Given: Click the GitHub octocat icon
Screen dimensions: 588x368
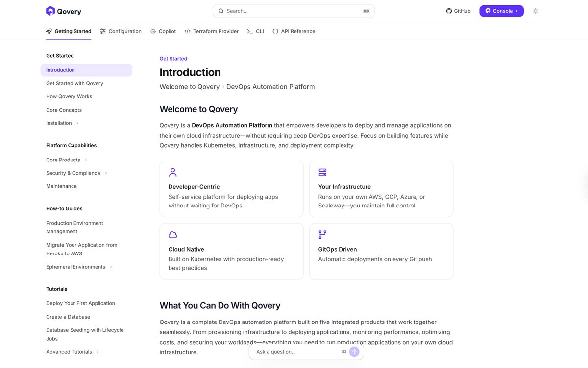Looking at the screenshot, I should click(449, 11).
